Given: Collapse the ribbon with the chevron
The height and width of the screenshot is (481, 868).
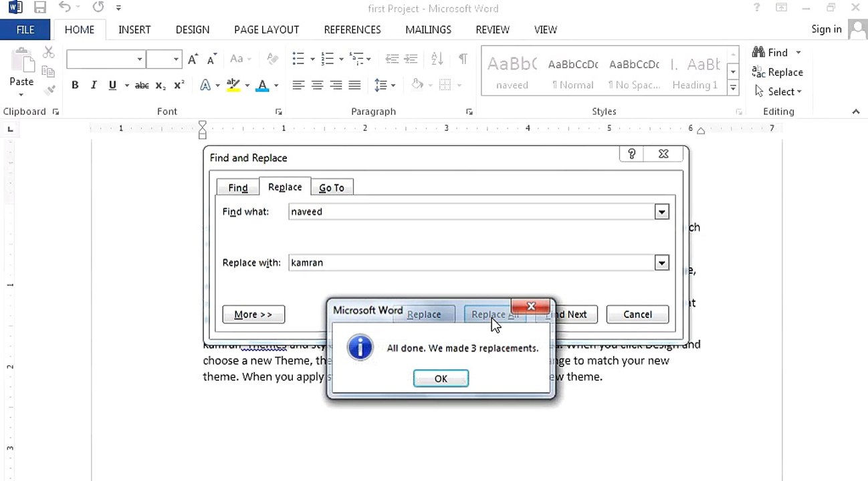Looking at the screenshot, I should 856,112.
